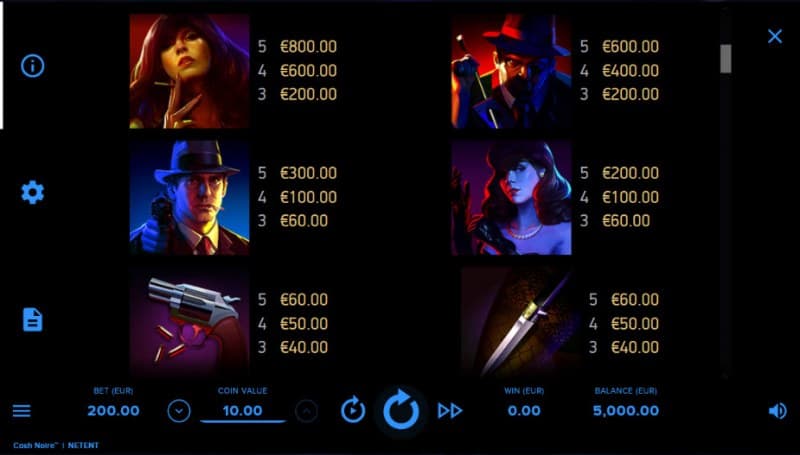
Task: Select the blue detective with gun symbol
Action: [x=189, y=197]
